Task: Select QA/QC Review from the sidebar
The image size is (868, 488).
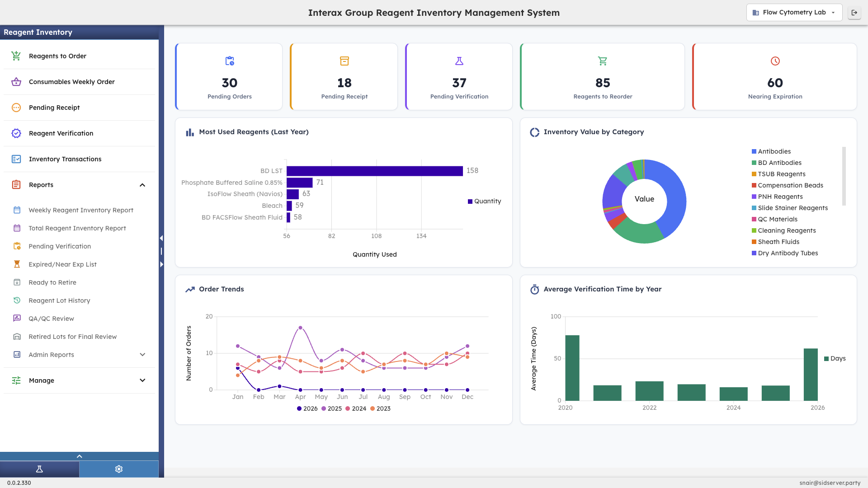Action: pyautogui.click(x=51, y=318)
